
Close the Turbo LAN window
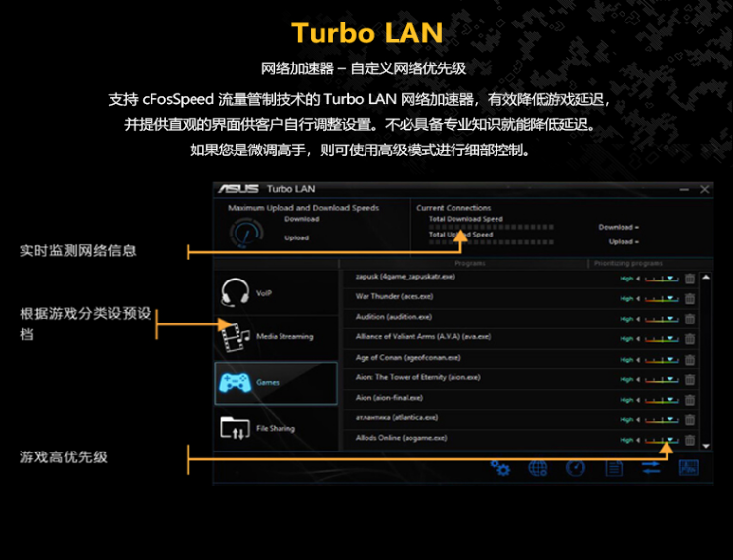(x=704, y=189)
